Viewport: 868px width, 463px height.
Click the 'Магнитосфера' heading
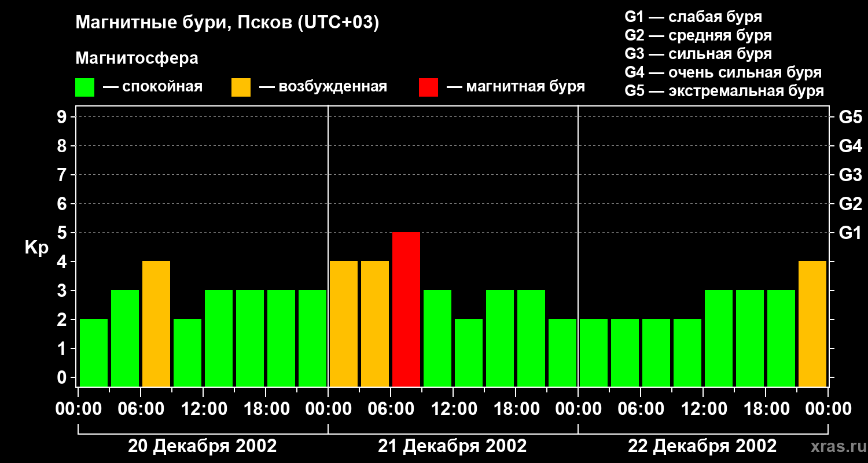(x=137, y=58)
